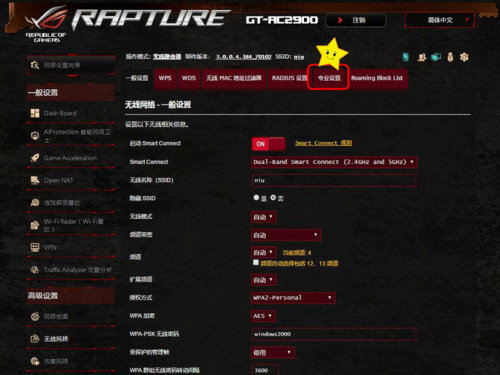Viewport: 500px width, 375px height.
Task: Open the Smart Connect rule link
Action: (323, 143)
